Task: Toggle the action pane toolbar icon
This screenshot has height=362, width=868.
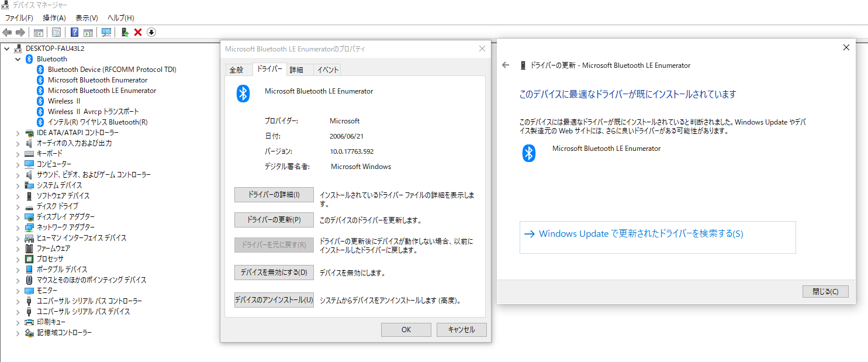Action: pyautogui.click(x=88, y=32)
